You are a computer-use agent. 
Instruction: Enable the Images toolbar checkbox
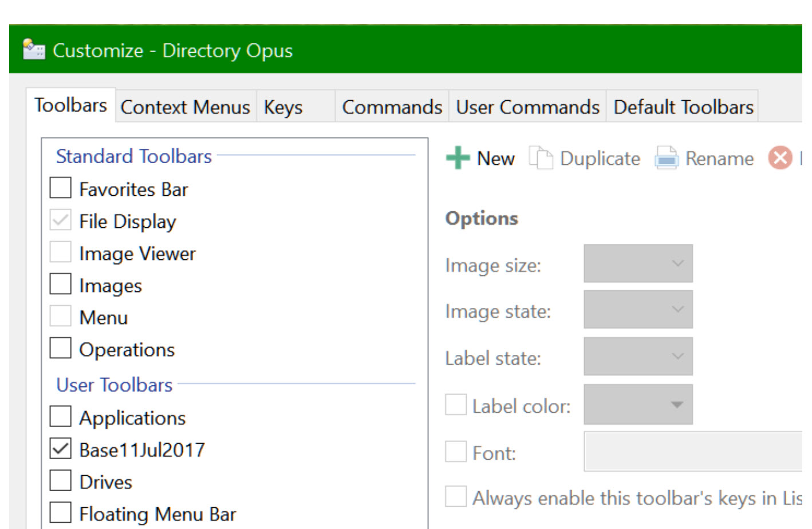61,284
